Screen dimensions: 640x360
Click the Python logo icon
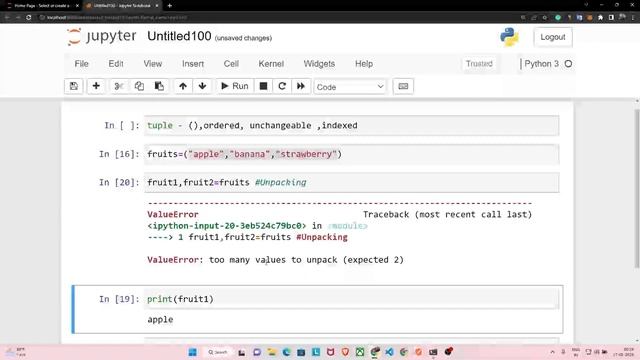[x=509, y=37]
